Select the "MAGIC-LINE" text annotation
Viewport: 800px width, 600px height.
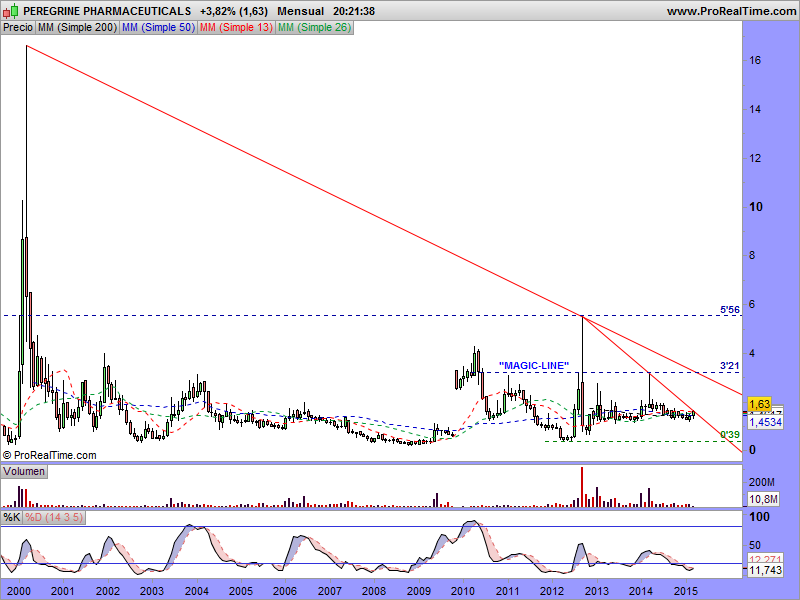(534, 365)
